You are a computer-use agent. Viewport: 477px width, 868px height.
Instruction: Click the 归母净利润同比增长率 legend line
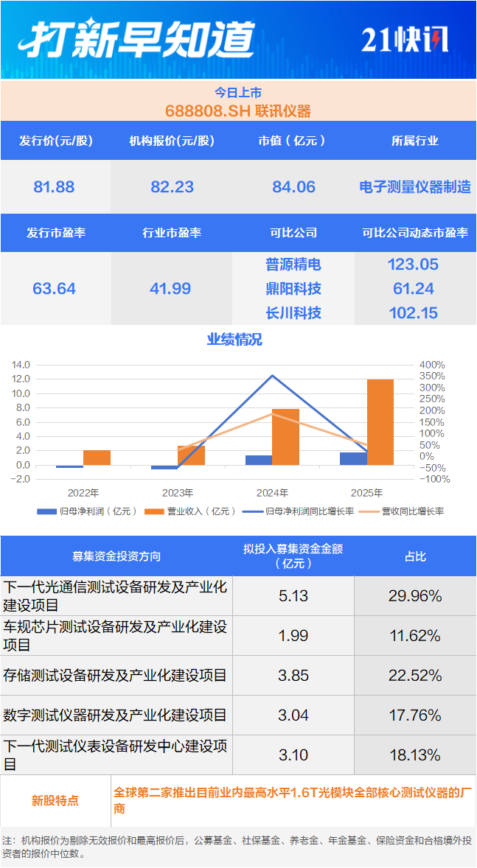pyautogui.click(x=252, y=511)
